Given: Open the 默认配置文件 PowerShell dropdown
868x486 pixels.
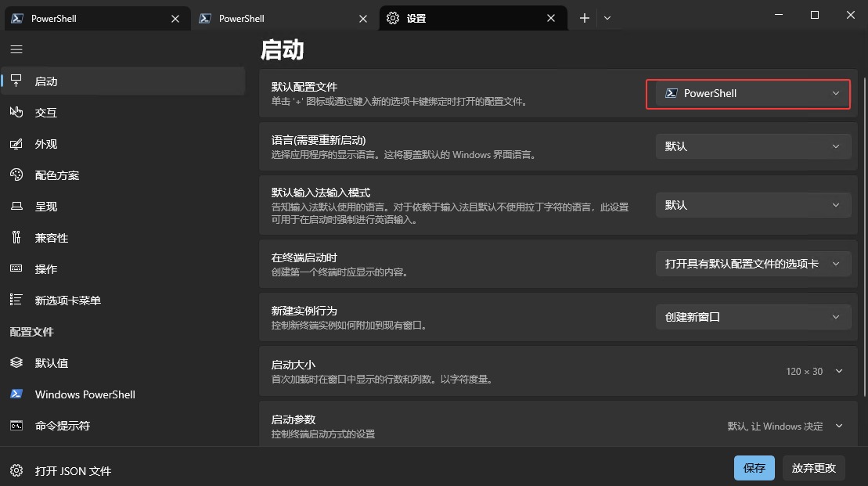Looking at the screenshot, I should (x=748, y=94).
